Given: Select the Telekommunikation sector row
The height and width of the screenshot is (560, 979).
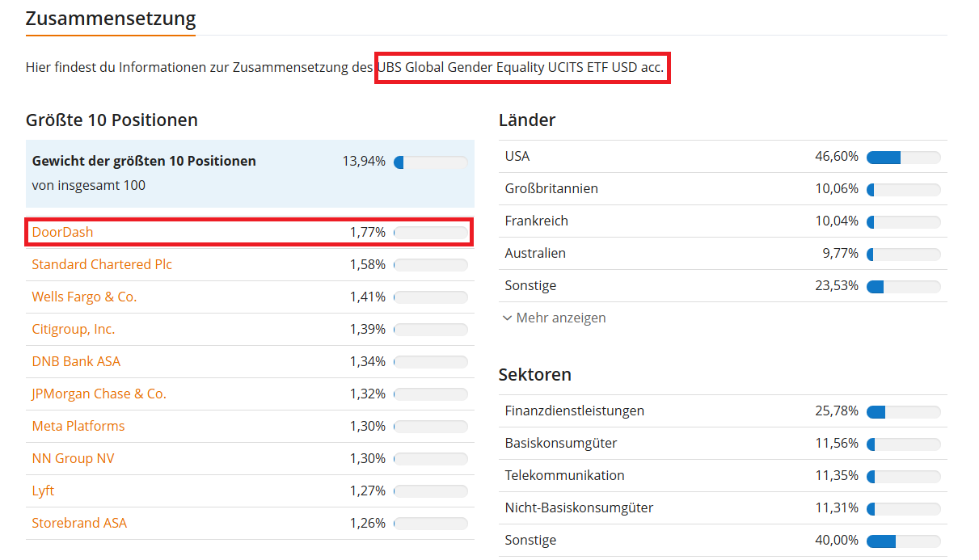Looking at the screenshot, I should coord(723,475).
